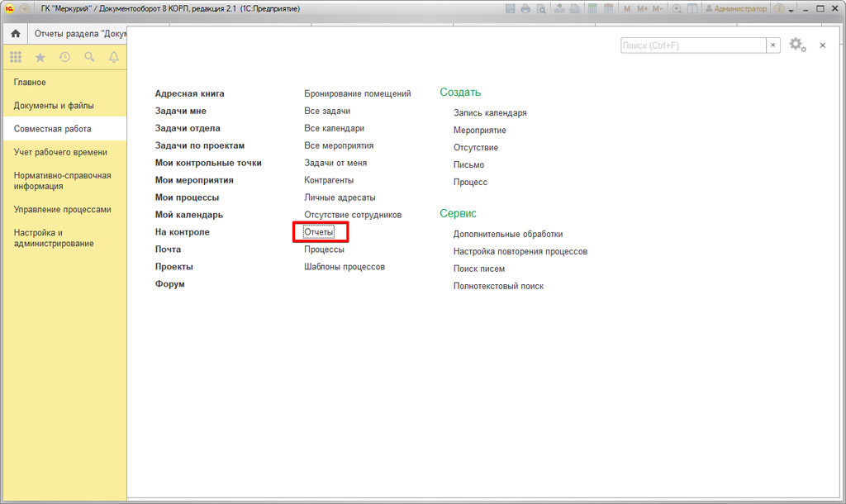The image size is (846, 504).
Task: Click the zoom-in magnifier icon in title bar
Action: tap(677, 8)
